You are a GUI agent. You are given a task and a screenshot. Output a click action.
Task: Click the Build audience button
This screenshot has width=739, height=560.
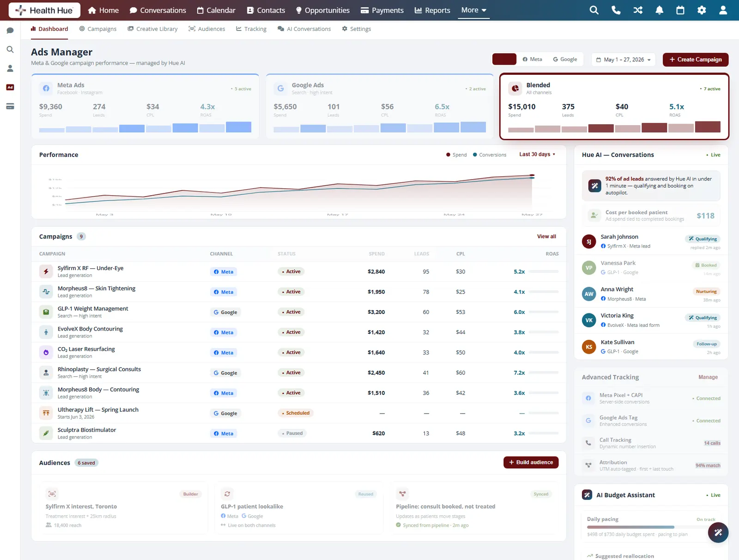(x=531, y=462)
